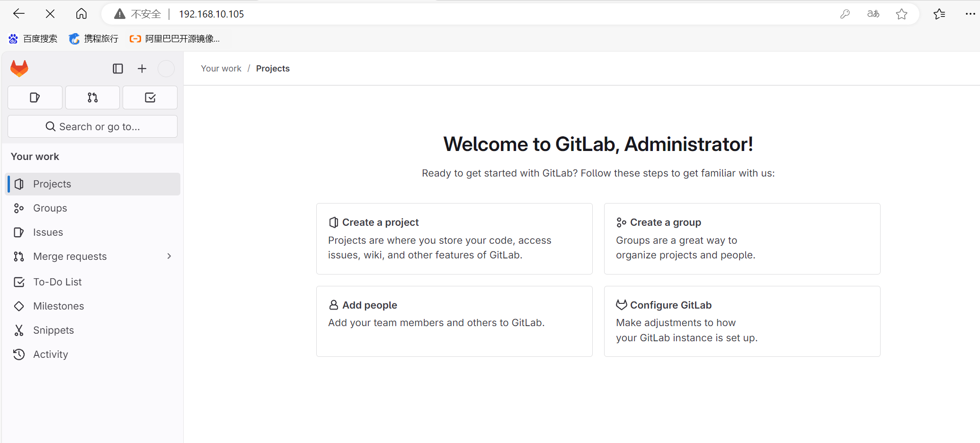The width and height of the screenshot is (980, 443).
Task: Click the browser home icon
Action: coord(81,14)
